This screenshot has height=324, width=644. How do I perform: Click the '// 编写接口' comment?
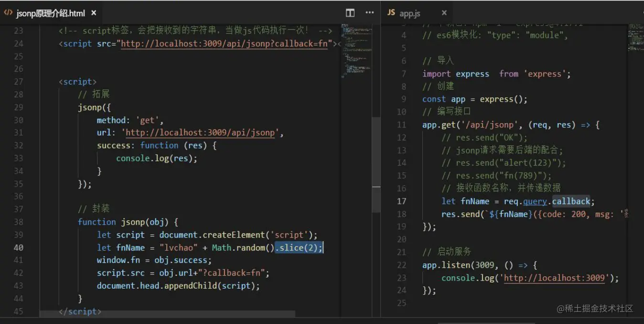coord(447,112)
